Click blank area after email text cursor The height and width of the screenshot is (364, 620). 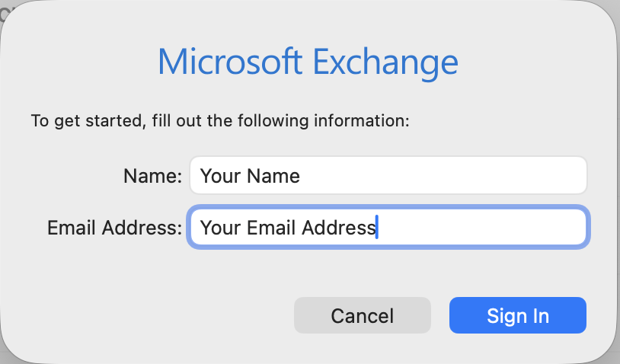[x=487, y=227]
